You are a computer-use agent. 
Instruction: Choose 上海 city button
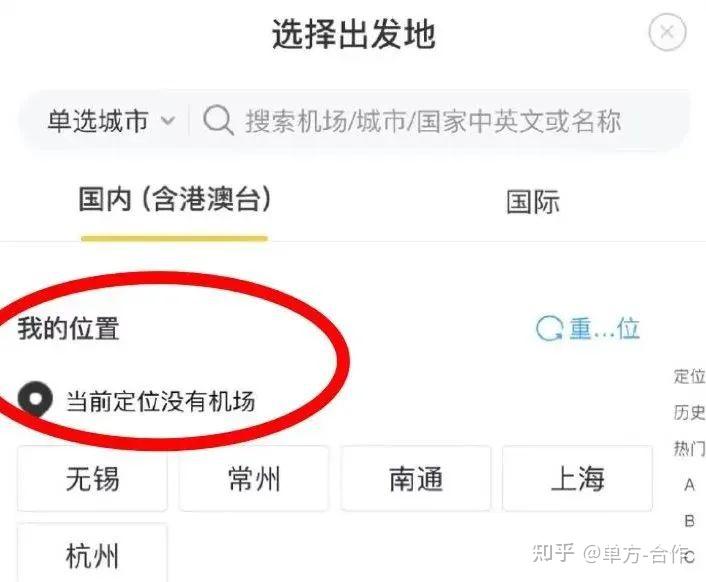(x=577, y=478)
